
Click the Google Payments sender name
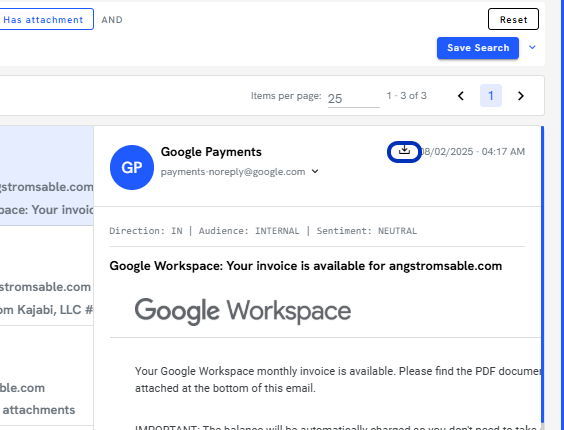pos(211,152)
